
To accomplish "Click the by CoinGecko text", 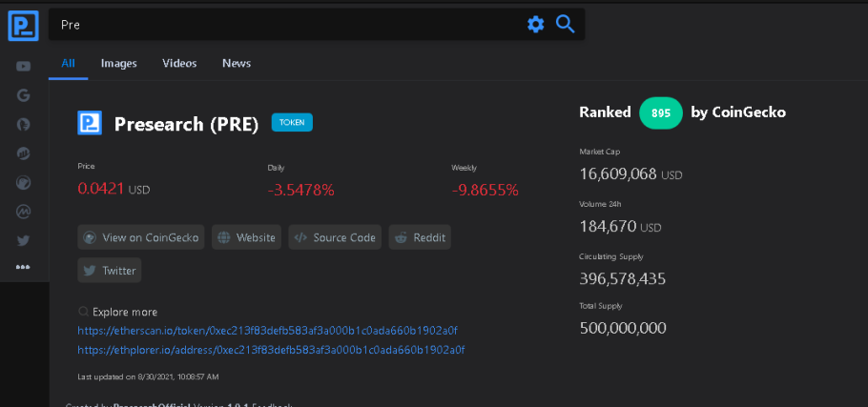I will point(738,112).
